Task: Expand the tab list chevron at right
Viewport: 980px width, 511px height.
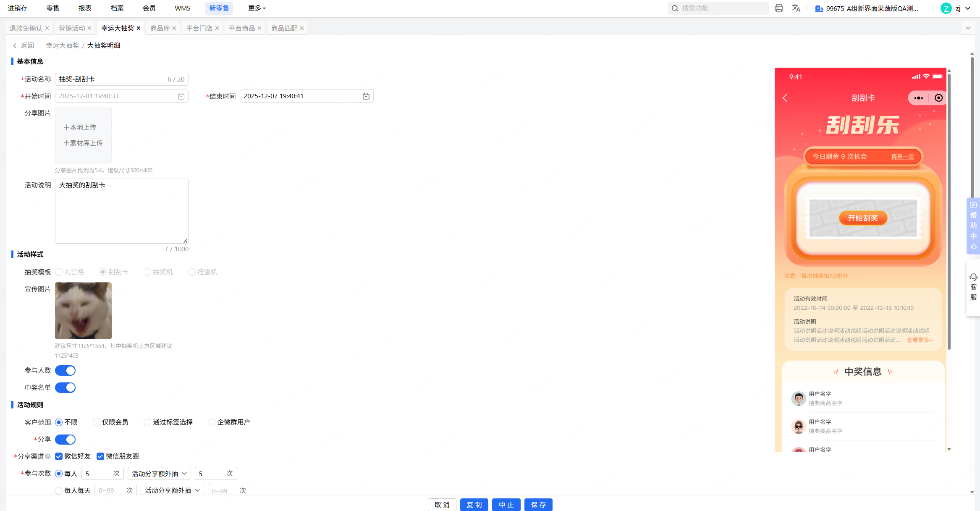Action: (x=968, y=28)
